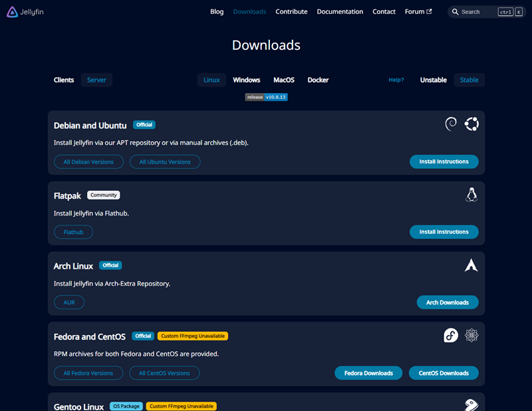Click the Jellyfin logo icon
The image size is (532, 411).
(12, 11)
